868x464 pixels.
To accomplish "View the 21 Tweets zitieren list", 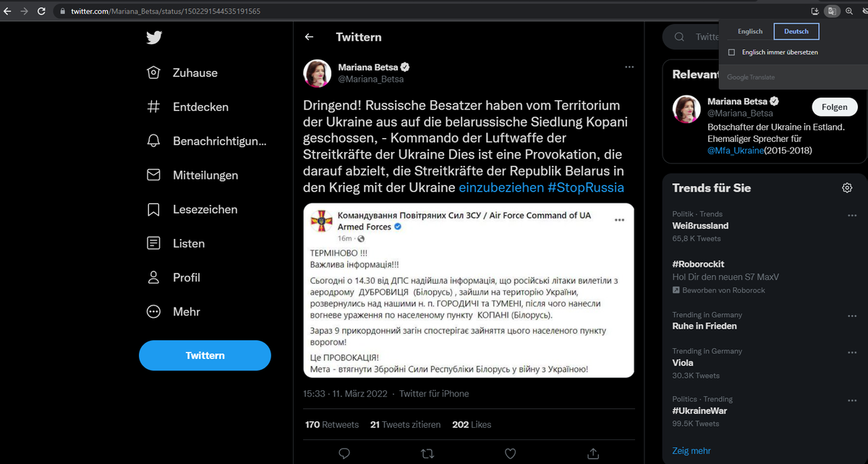I will [x=405, y=424].
